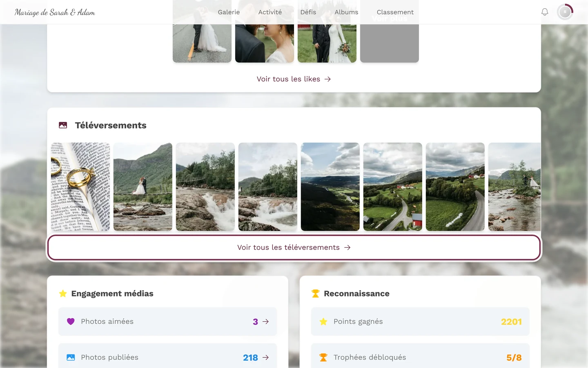
Task: Click Voir tous les likes link
Action: [294, 79]
